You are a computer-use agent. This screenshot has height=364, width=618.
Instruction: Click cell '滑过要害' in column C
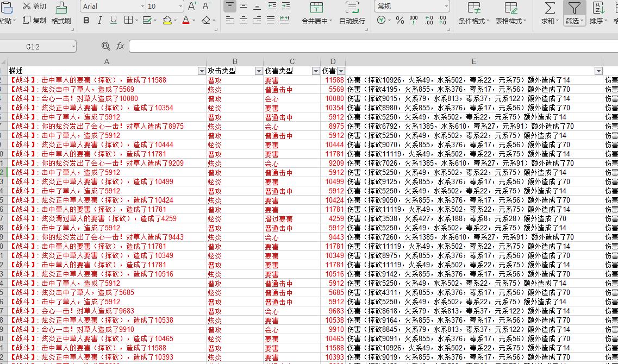click(292, 218)
